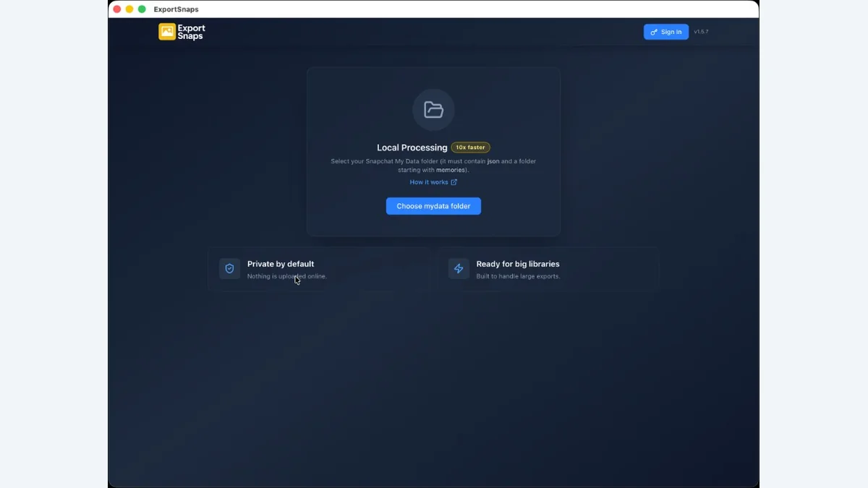The width and height of the screenshot is (868, 488).
Task: Click the ExportSnaps window title
Action: [x=176, y=9]
